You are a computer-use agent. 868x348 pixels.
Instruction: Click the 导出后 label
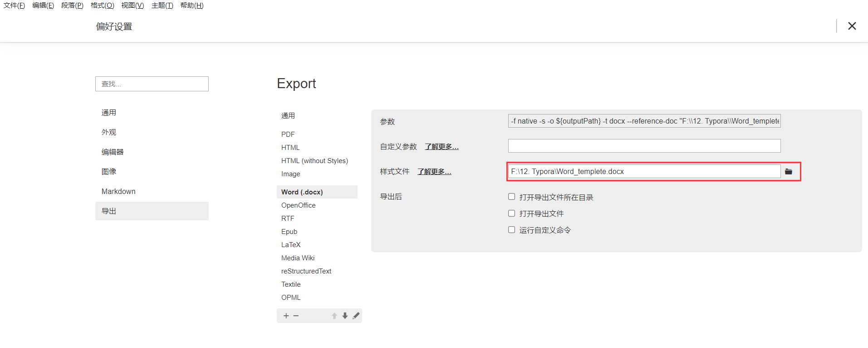[x=391, y=197]
